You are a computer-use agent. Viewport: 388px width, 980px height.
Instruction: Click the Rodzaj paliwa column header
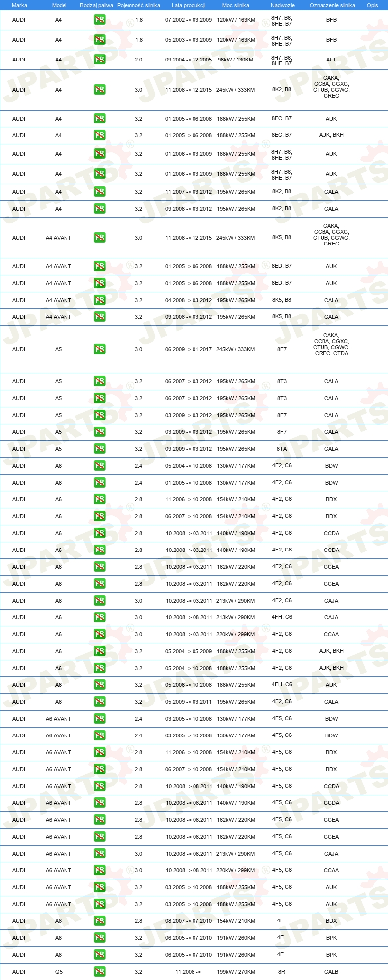click(x=96, y=5)
